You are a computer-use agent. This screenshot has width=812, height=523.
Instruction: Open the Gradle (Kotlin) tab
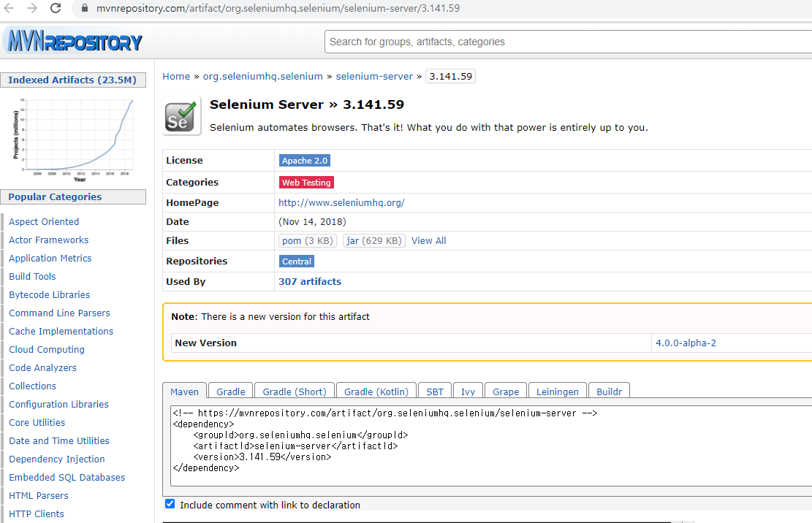(376, 392)
